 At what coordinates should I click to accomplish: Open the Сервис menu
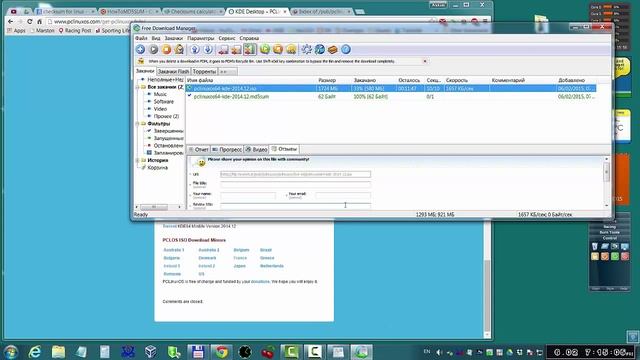click(x=227, y=38)
